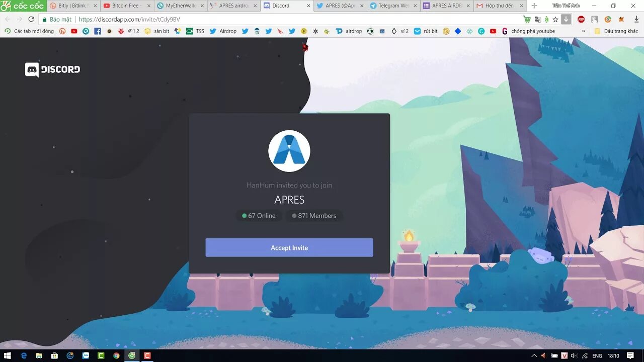Click the Bảo mật secure site indicator

[56, 20]
